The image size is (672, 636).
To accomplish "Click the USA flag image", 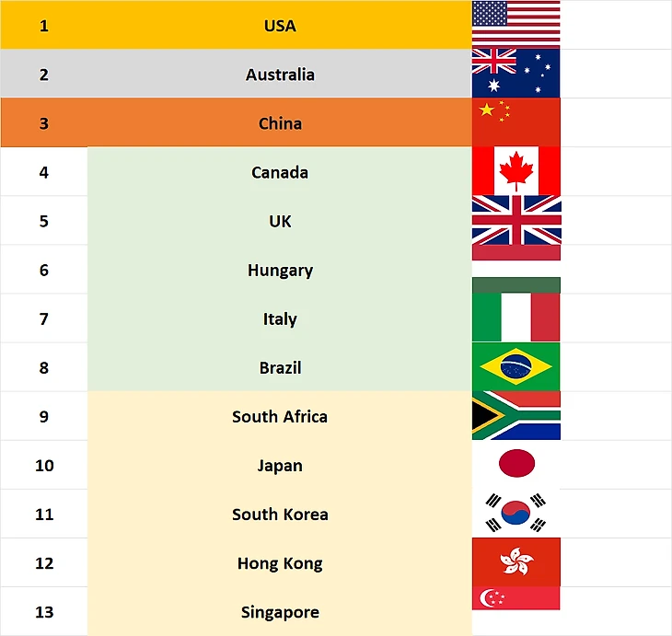I will 516,23.
